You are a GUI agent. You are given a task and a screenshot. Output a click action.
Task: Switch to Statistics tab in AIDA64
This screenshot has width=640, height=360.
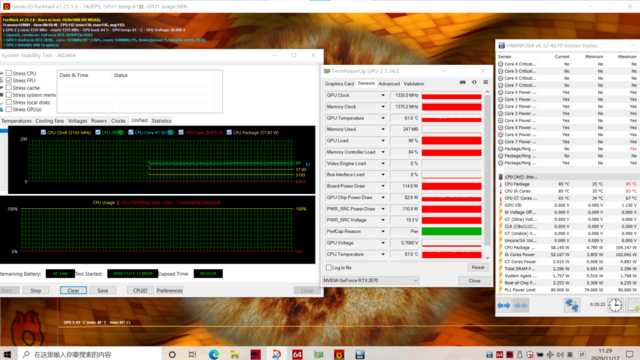[x=162, y=121]
